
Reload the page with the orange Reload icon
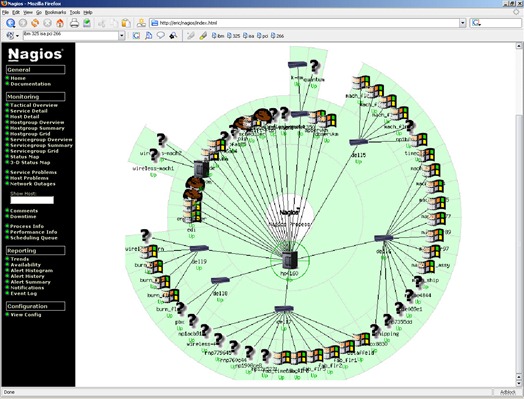pos(35,23)
